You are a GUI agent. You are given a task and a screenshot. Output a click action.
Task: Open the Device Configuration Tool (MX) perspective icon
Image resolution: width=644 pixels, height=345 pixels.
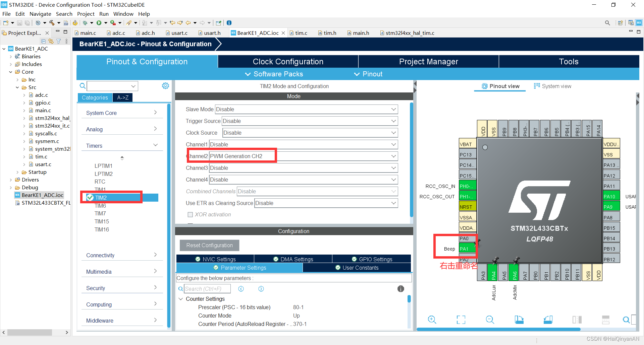pyautogui.click(x=639, y=23)
